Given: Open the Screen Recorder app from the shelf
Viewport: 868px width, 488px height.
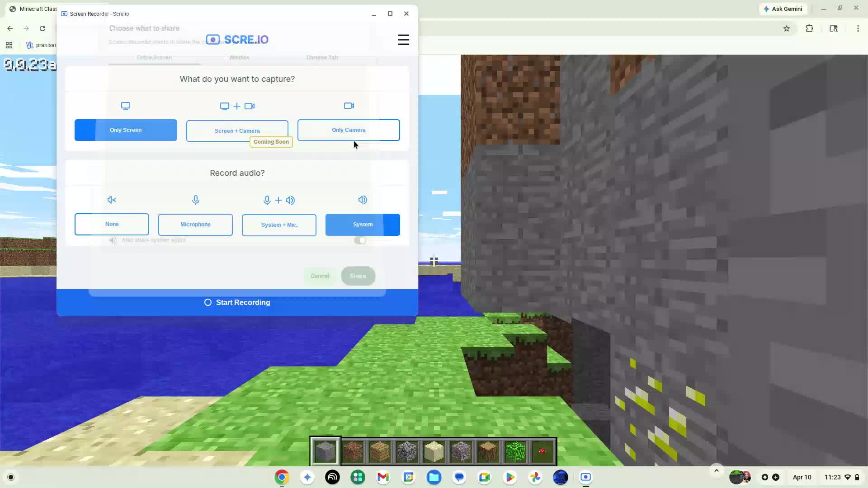Looking at the screenshot, I should click(x=585, y=477).
